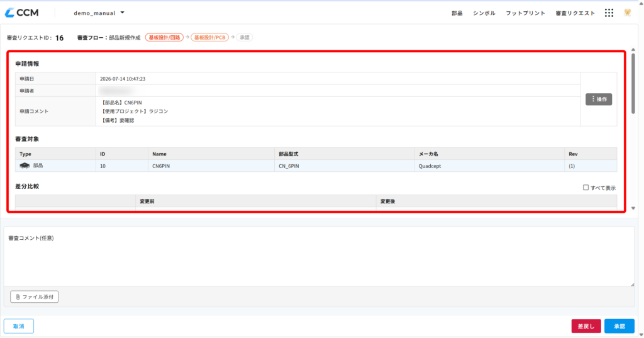Click the CN6PIN Name cell

(211, 166)
